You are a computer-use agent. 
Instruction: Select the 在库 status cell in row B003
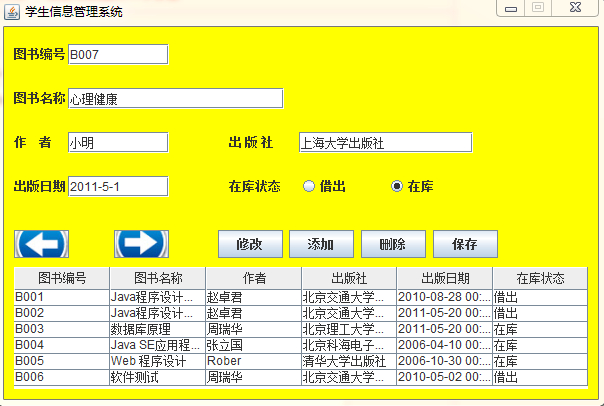pos(540,329)
